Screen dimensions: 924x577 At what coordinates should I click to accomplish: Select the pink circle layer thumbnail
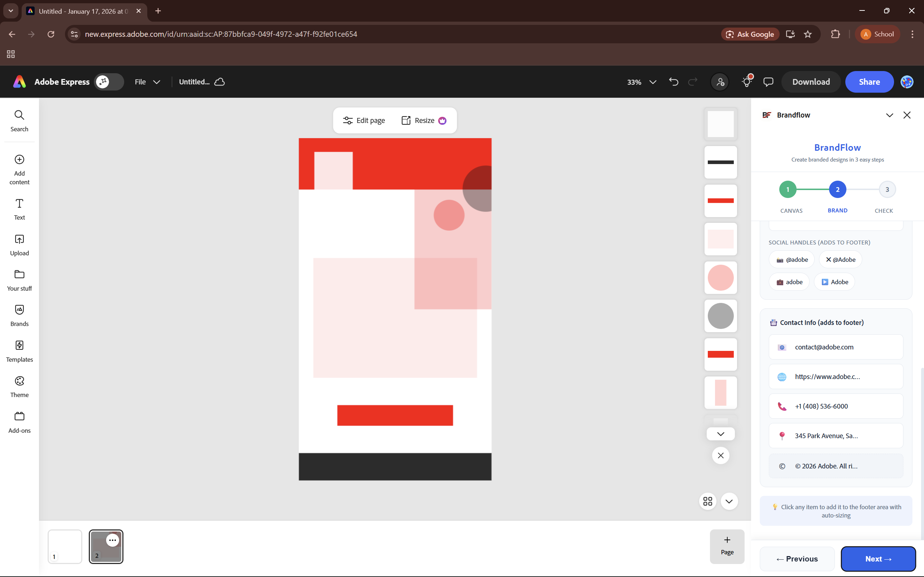720,278
